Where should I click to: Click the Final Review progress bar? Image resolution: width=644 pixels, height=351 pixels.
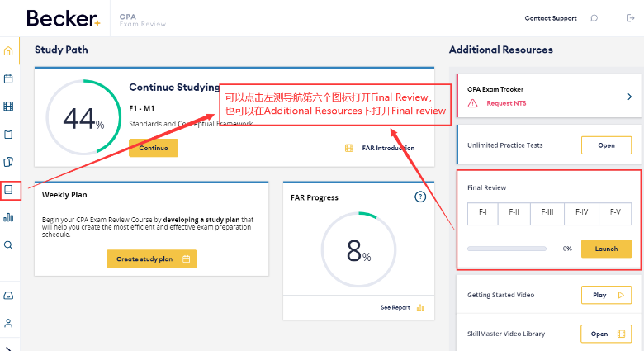507,249
